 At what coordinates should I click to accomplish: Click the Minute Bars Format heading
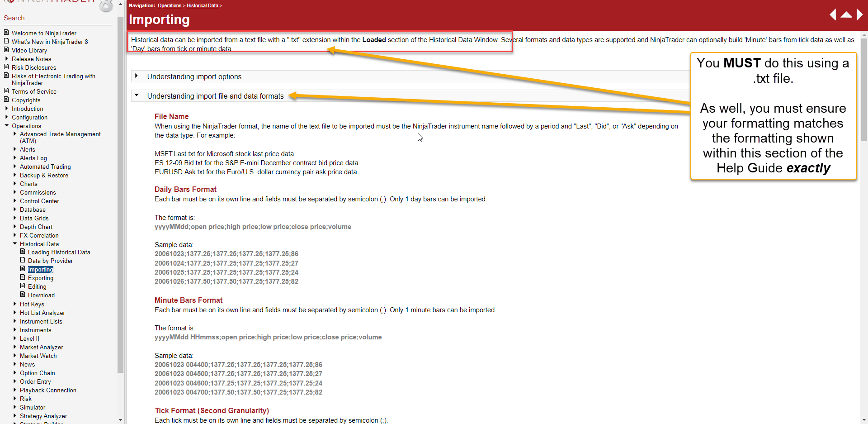click(x=189, y=300)
